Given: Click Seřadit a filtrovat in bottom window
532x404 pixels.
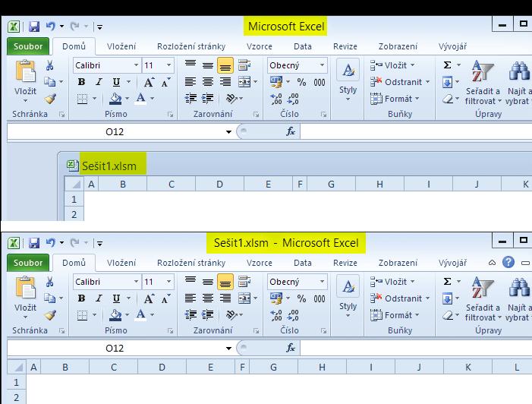Looking at the screenshot, I should [x=483, y=298].
